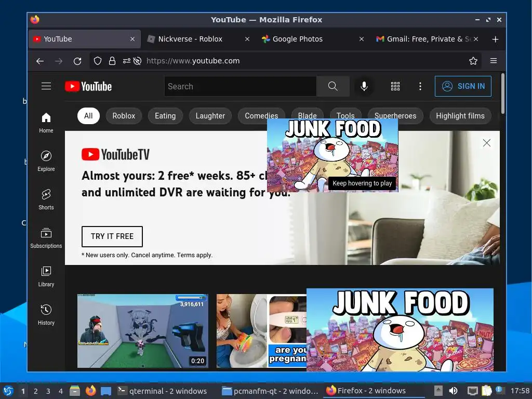This screenshot has height=399, width=532.
Task: Open YouTube settings three-dot menu
Action: [420, 86]
